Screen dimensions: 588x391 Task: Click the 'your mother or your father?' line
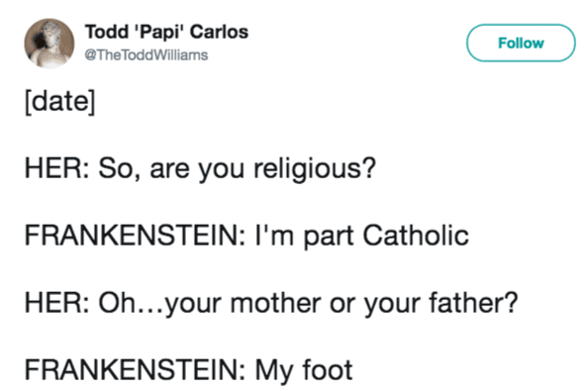(271, 303)
